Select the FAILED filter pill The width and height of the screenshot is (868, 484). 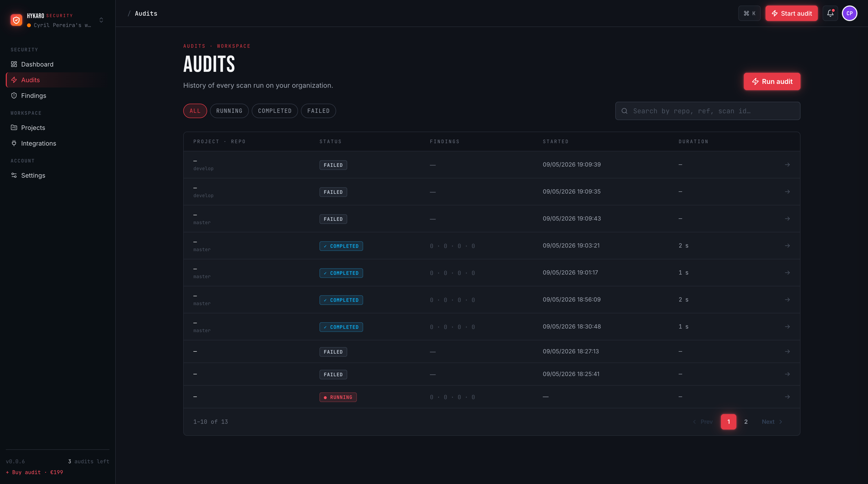click(x=319, y=111)
